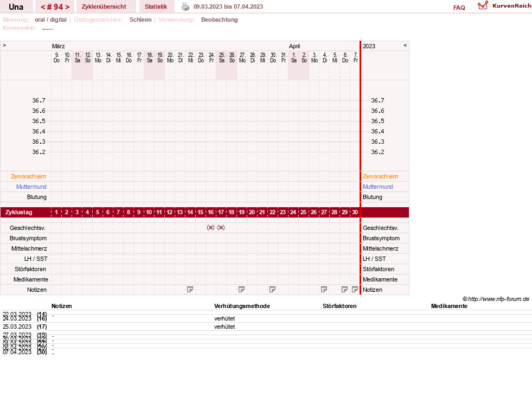Click the 2023 year label
The width and height of the screenshot is (532, 403).
coord(369,46)
